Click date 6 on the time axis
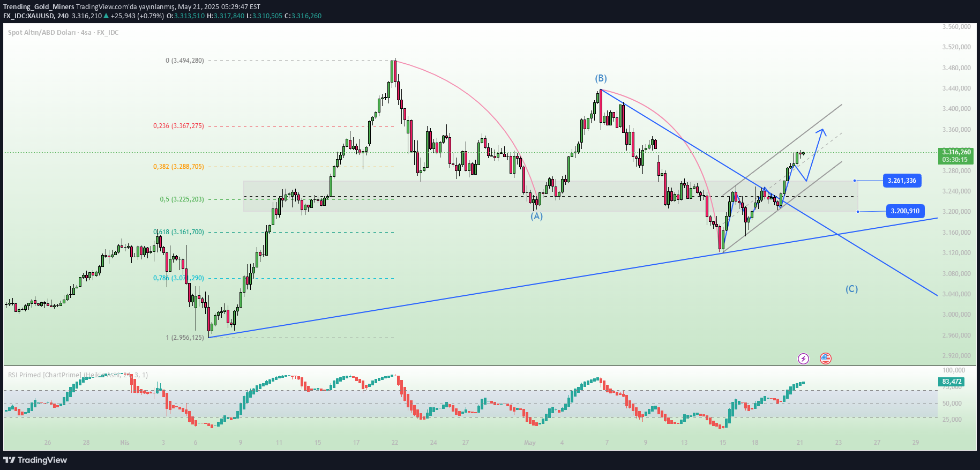 tap(196, 443)
